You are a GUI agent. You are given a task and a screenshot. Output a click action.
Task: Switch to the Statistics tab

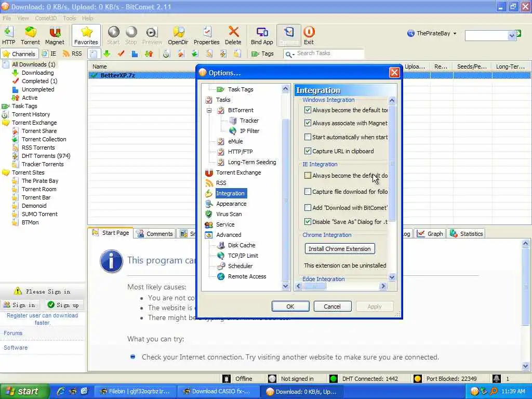[x=467, y=233]
